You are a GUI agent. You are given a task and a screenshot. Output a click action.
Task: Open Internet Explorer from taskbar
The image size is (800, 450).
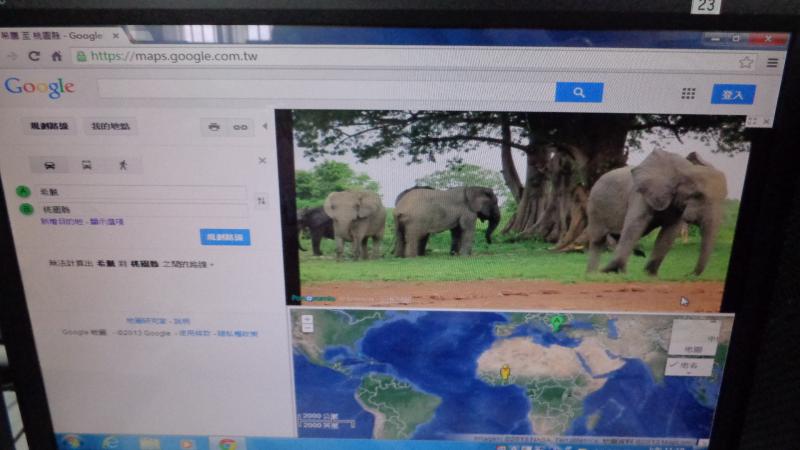pos(111,442)
